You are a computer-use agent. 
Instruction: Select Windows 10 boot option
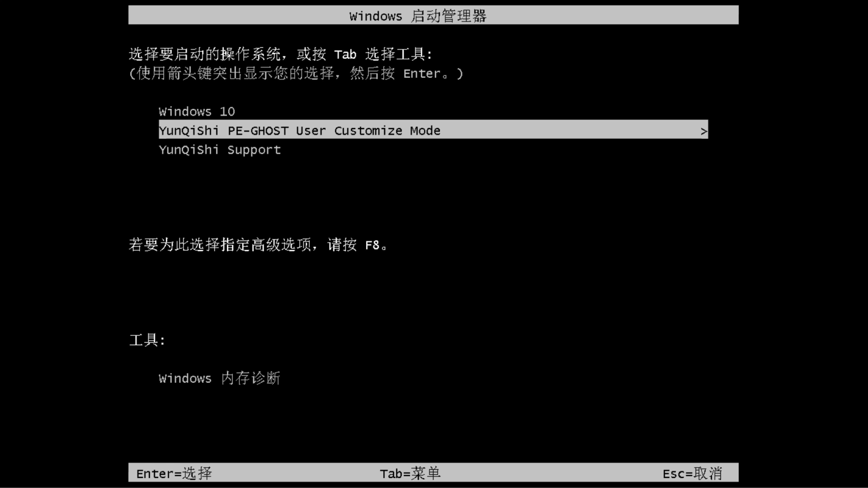(x=196, y=111)
